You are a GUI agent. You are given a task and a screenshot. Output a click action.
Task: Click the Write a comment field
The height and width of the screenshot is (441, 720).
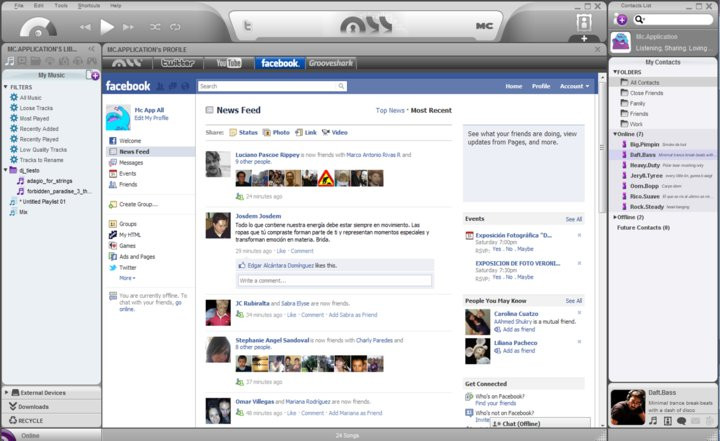pyautogui.click(x=334, y=280)
